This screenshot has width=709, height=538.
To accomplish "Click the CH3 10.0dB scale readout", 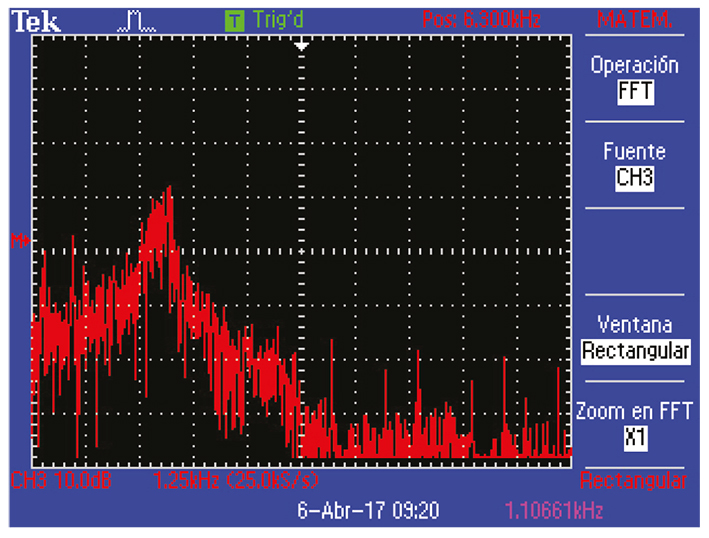I will click(x=62, y=482).
